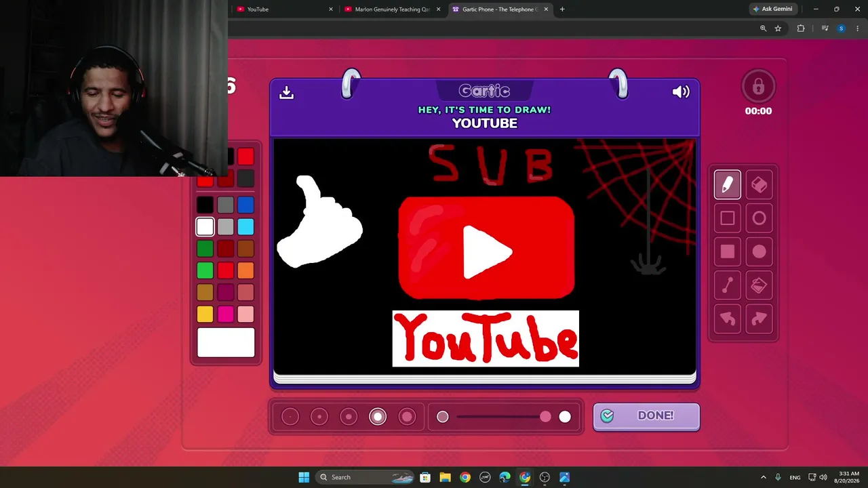The image size is (868, 488).
Task: Open the page zoom indicator
Action: (x=763, y=28)
